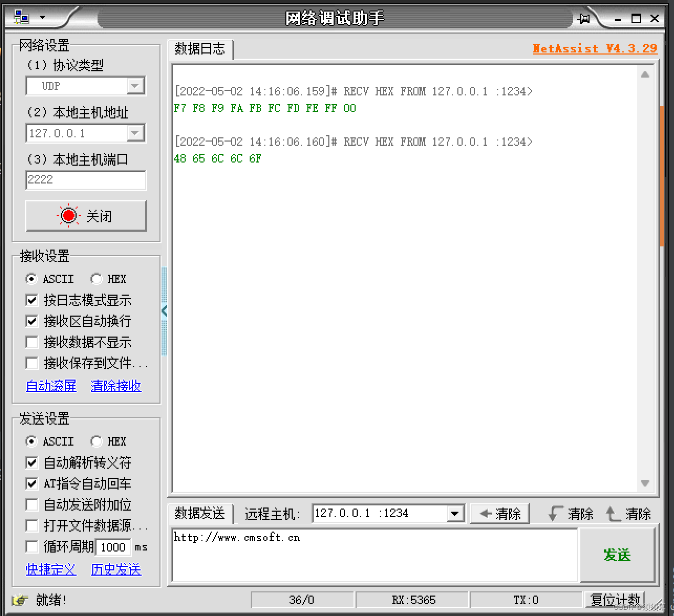Toggle '接收区自动换行' checkbox

[x=32, y=321]
